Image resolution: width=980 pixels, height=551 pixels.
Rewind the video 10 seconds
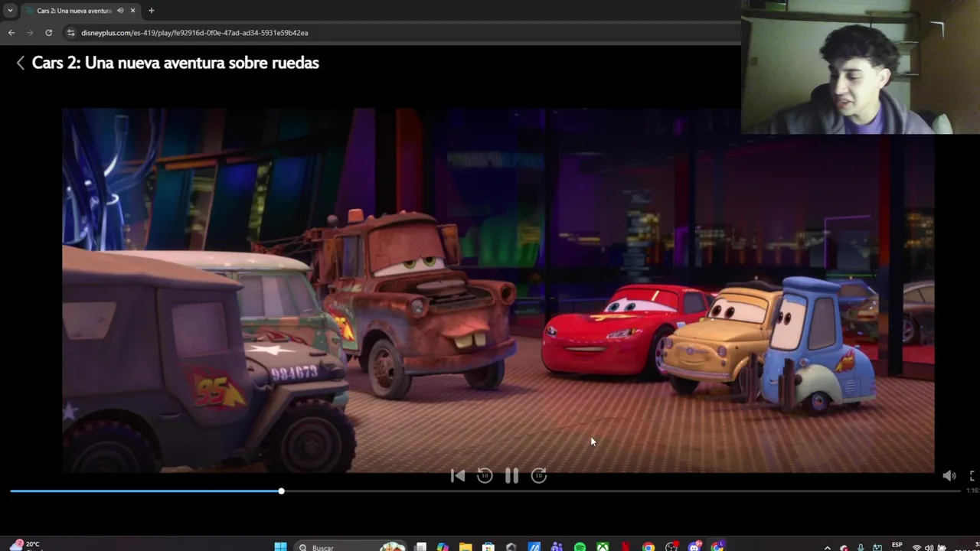485,476
